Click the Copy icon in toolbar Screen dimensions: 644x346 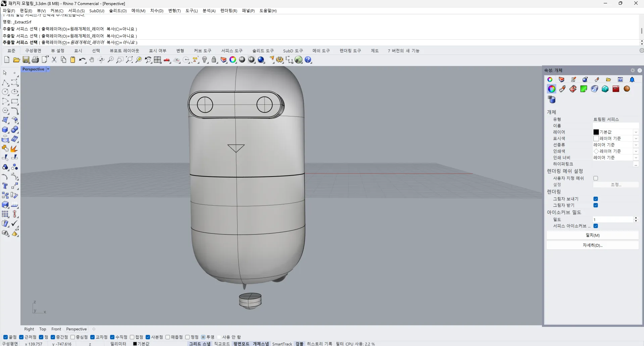tap(63, 60)
